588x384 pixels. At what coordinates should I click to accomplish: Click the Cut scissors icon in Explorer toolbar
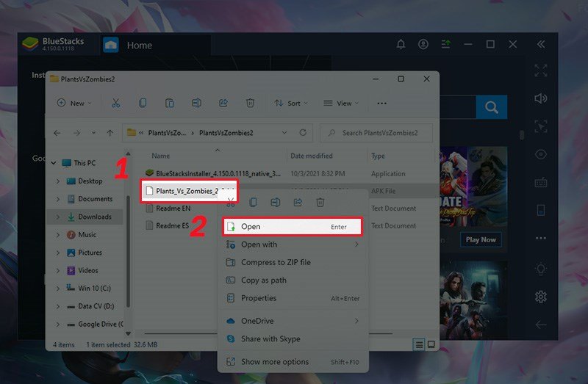pyautogui.click(x=116, y=104)
